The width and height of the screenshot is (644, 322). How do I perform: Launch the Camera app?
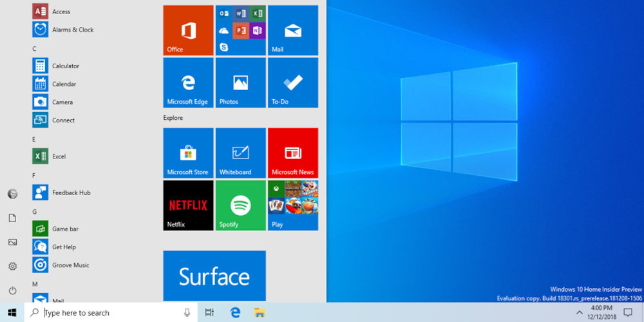pos(53,102)
